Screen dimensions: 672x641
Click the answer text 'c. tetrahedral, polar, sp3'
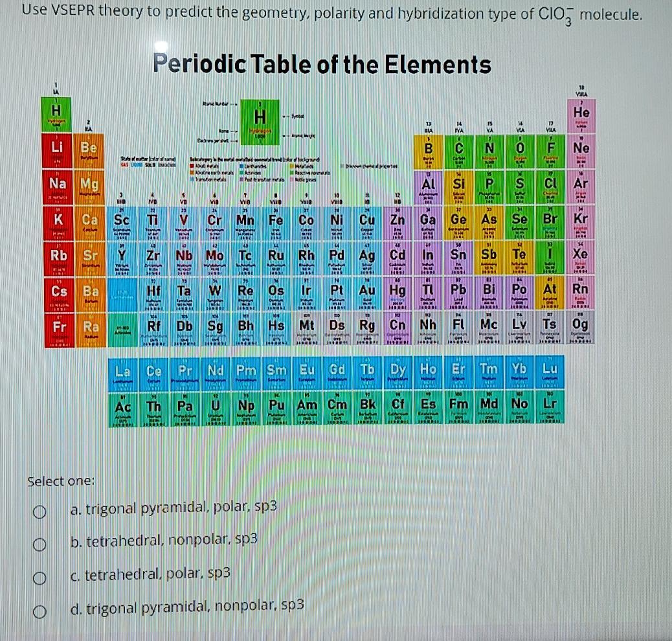[x=150, y=574]
